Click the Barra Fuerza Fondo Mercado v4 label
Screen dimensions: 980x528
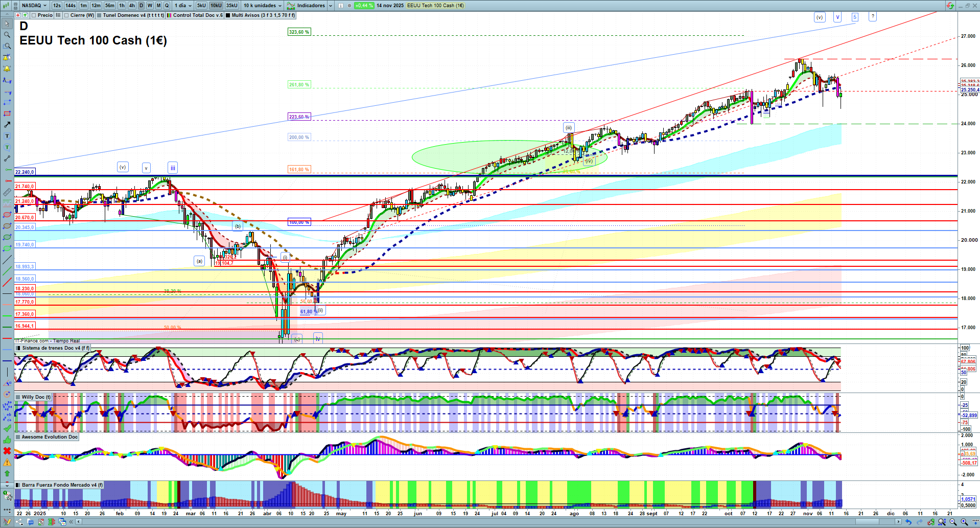(x=62, y=485)
